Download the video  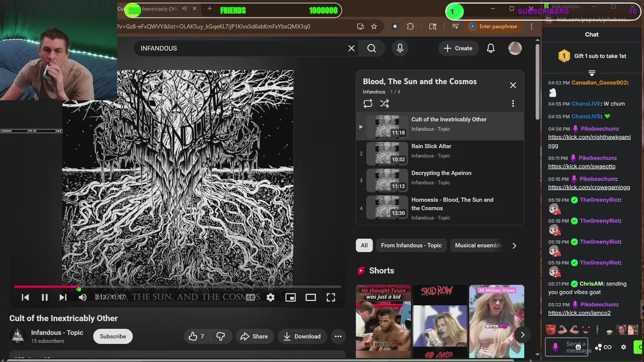[301, 336]
